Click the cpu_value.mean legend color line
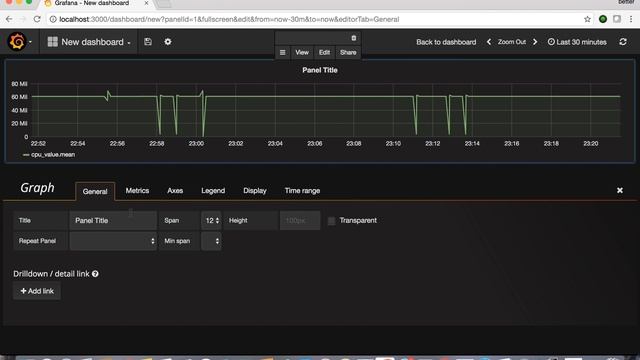This screenshot has width=640, height=360. (26, 155)
